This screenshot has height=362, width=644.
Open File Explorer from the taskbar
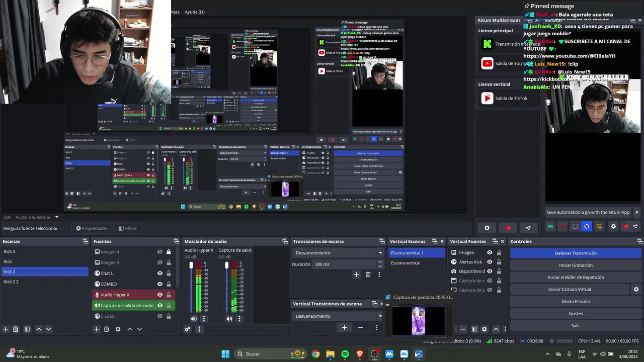point(330,354)
